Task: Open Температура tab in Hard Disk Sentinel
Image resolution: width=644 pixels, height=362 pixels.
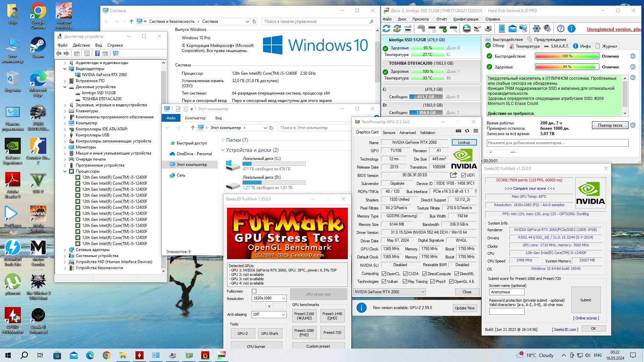Action: coord(524,46)
